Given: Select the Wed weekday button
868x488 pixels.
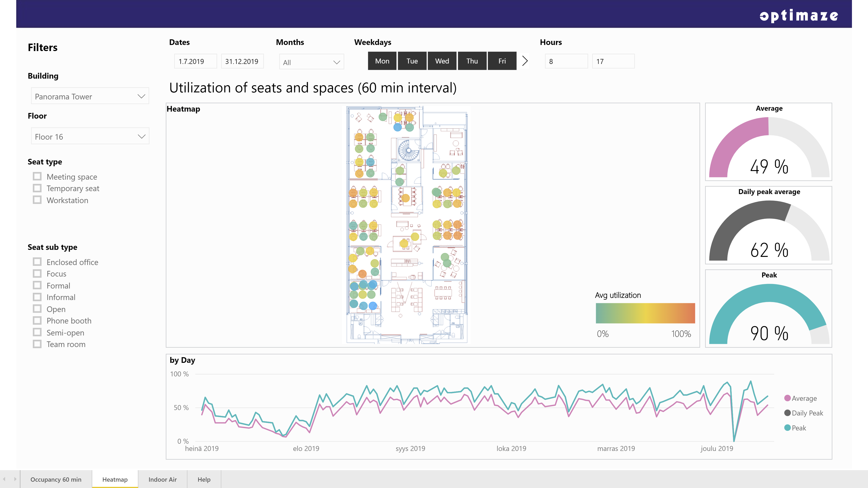Looking at the screenshot, I should (x=442, y=61).
